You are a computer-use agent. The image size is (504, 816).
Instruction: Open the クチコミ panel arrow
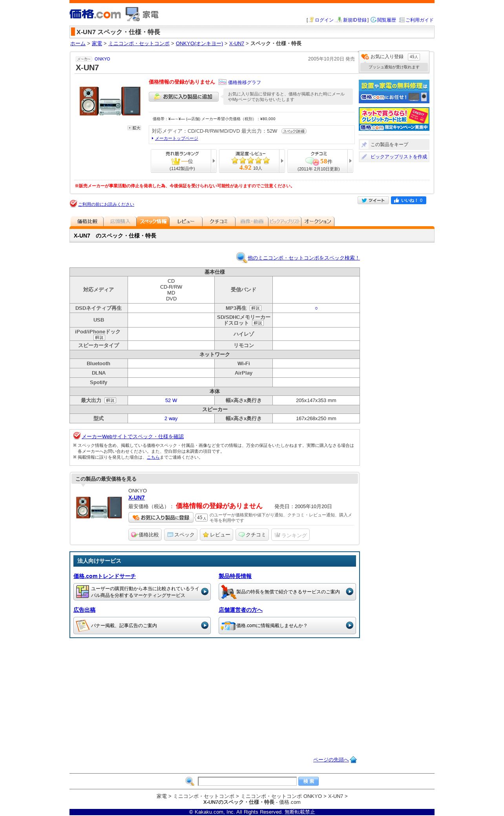pyautogui.click(x=351, y=161)
